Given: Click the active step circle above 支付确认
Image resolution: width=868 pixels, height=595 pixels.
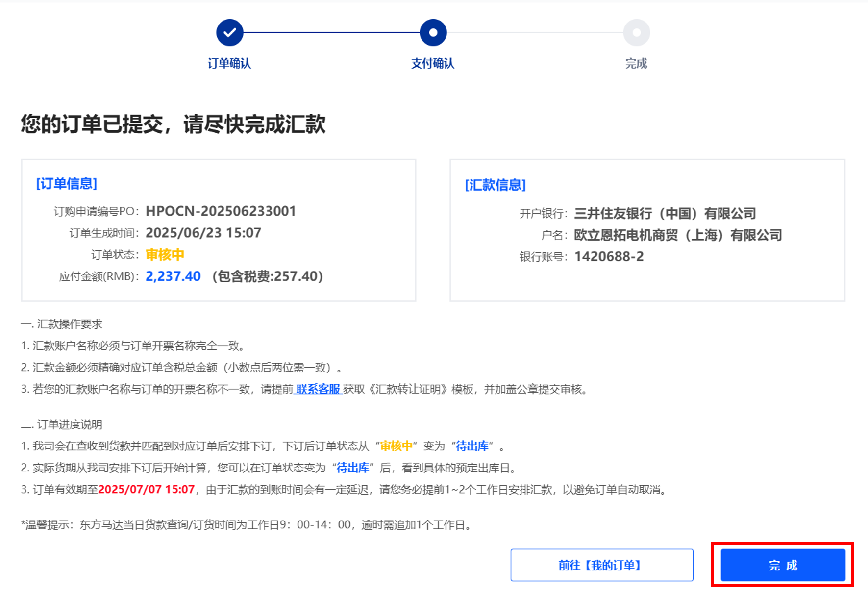Looking at the screenshot, I should [x=433, y=33].
